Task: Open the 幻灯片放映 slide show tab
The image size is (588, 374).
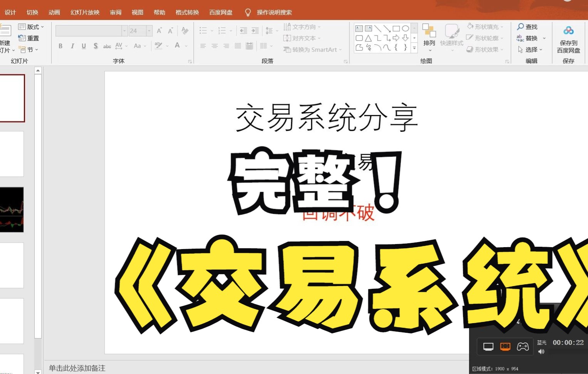Action: [85, 12]
